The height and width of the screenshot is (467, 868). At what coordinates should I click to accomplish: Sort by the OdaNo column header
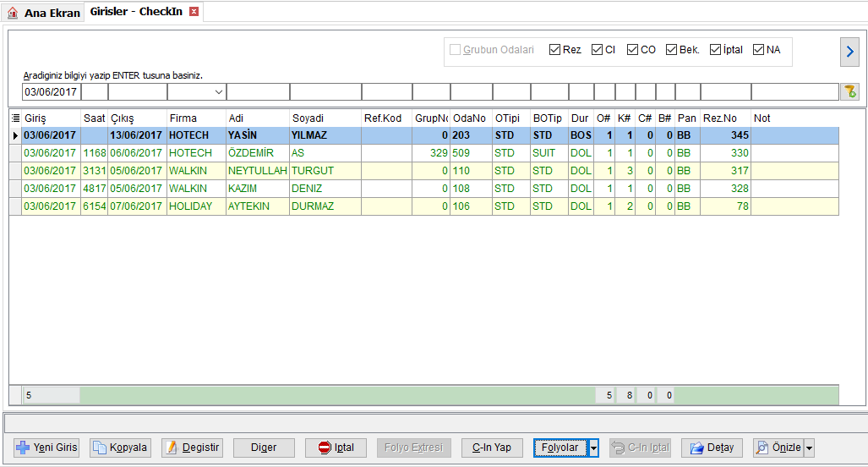click(471, 118)
